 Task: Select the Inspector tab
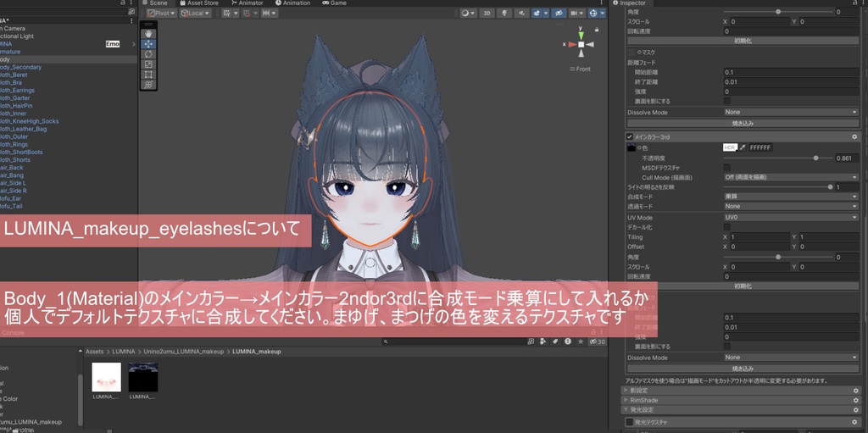[629, 3]
